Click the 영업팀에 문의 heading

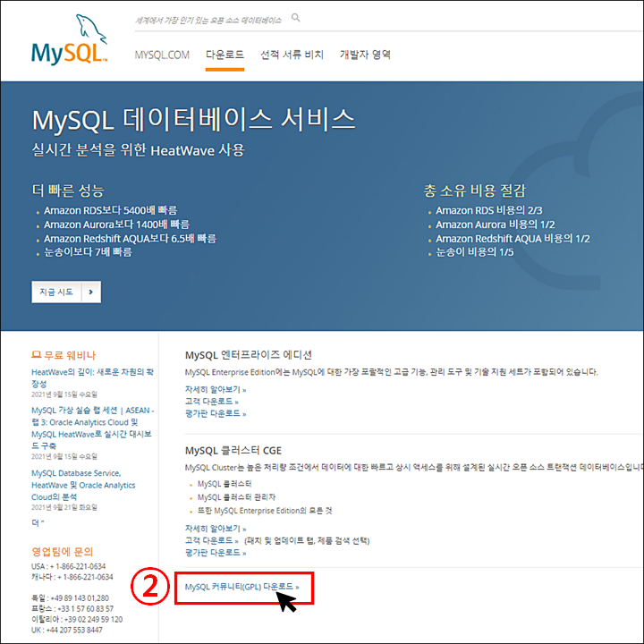click(x=62, y=551)
